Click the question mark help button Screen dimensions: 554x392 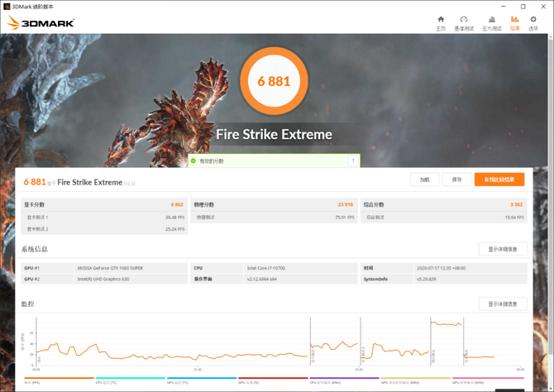pos(353,161)
